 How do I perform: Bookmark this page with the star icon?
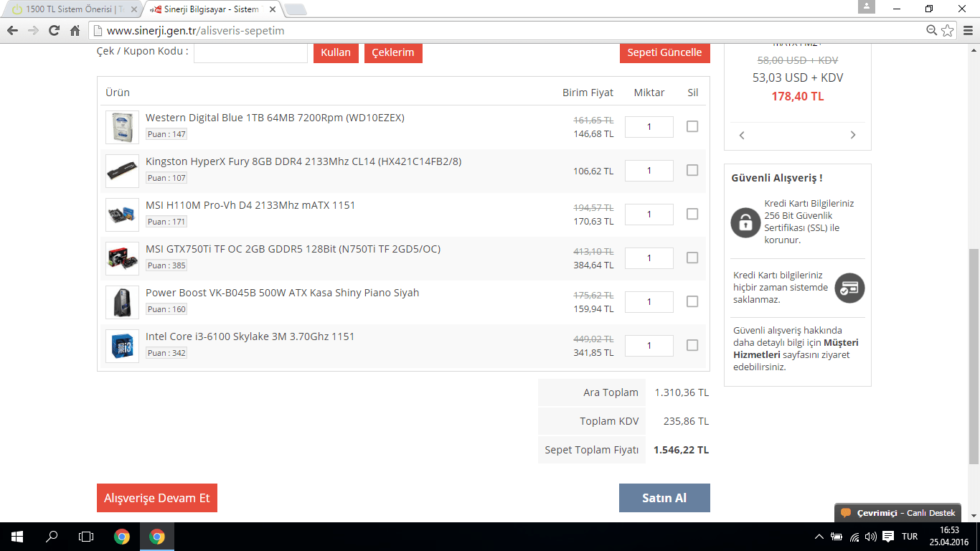click(x=948, y=30)
